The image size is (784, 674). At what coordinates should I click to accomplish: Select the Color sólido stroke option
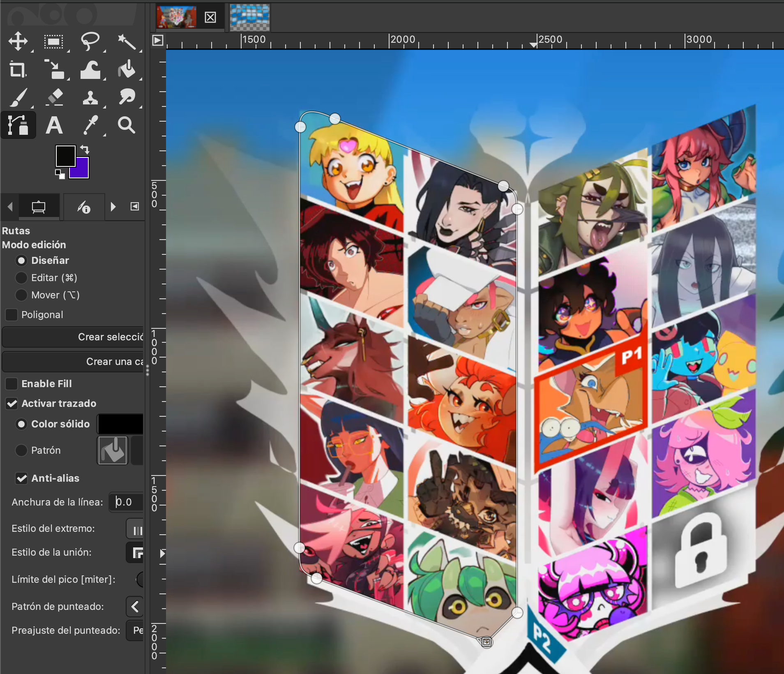21,424
